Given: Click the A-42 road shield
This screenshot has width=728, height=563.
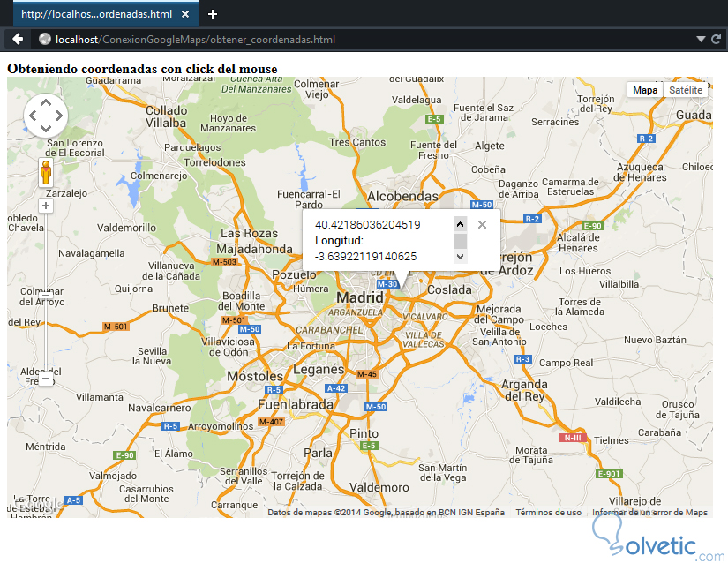Looking at the screenshot, I should [x=335, y=388].
